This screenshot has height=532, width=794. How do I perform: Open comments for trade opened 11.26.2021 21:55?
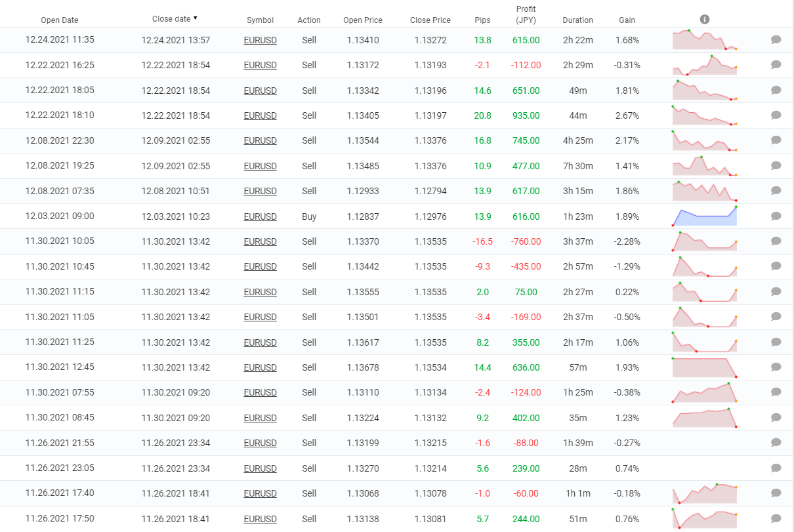[776, 443]
